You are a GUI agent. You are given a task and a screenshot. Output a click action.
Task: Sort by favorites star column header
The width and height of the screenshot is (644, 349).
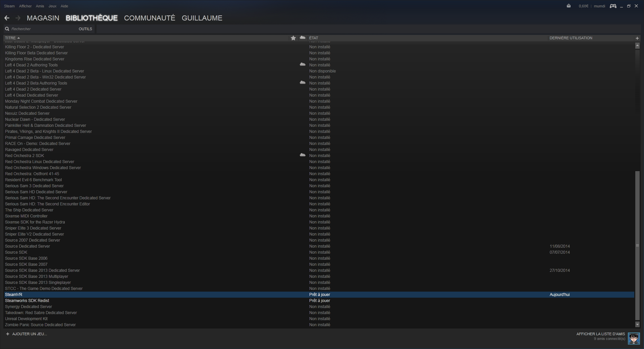(x=293, y=38)
